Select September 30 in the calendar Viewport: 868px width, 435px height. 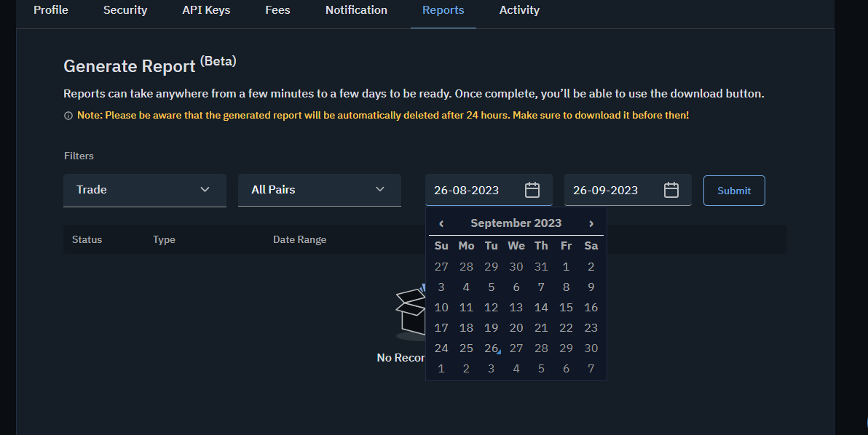(x=591, y=348)
